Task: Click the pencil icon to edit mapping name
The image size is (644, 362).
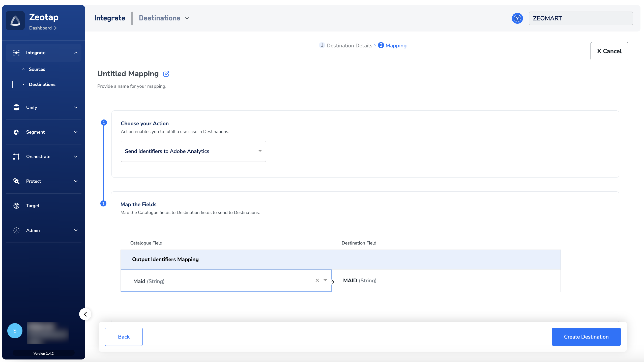Action: click(166, 74)
